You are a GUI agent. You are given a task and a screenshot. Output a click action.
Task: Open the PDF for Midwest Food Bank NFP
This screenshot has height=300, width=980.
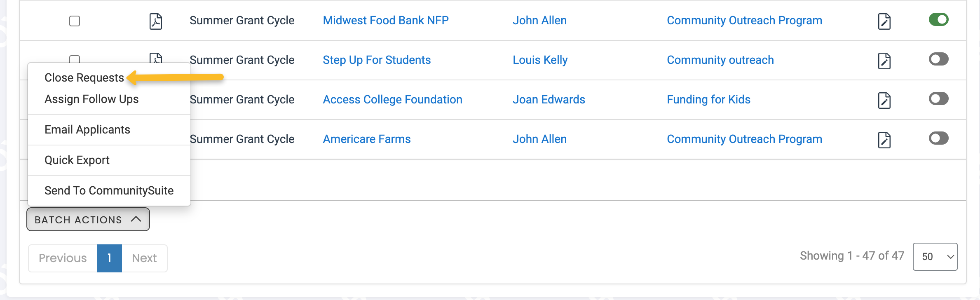(155, 21)
